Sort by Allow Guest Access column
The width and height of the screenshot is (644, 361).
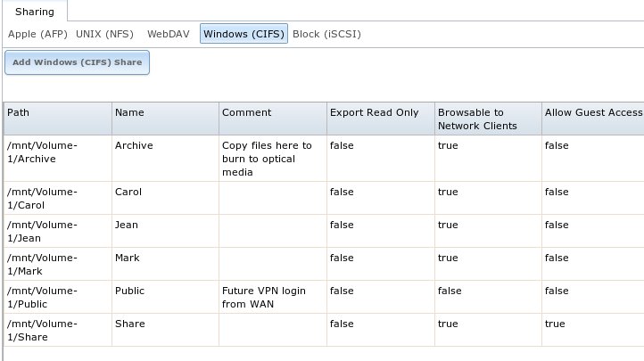click(x=593, y=119)
